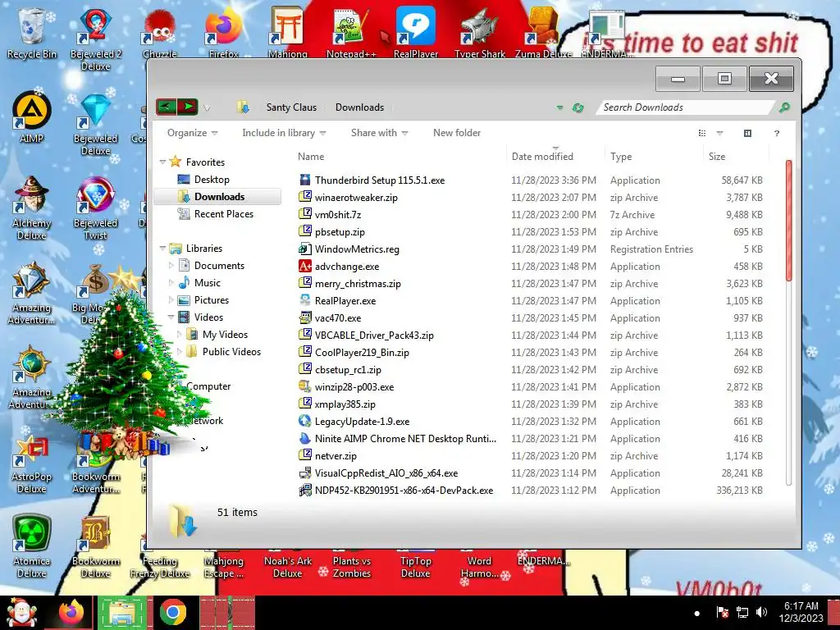
Task: Open recent pages dropdown beside nav arrows
Action: [x=207, y=108]
